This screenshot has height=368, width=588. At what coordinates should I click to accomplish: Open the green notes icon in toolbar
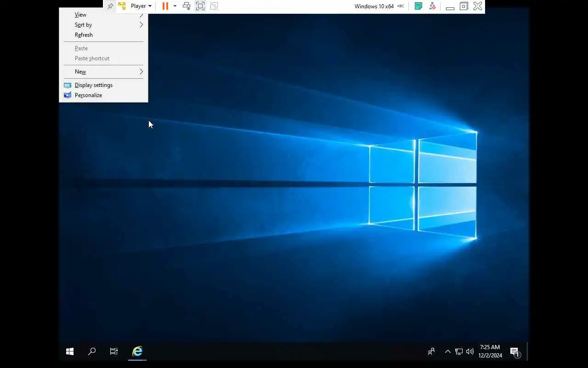click(x=418, y=6)
